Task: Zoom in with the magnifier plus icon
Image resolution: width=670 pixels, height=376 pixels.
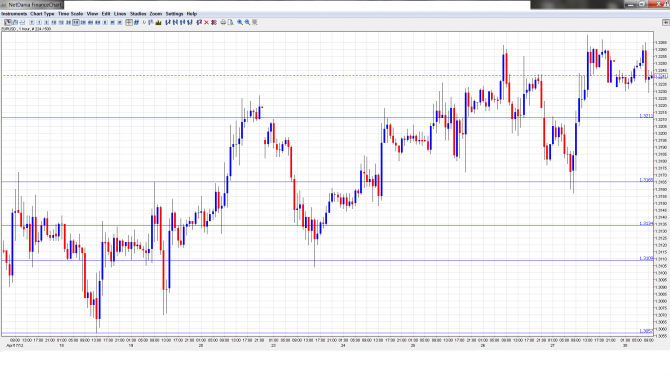Action: [x=240, y=22]
